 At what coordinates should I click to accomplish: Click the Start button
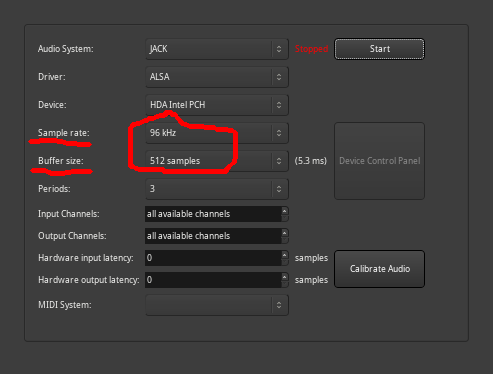coord(380,49)
